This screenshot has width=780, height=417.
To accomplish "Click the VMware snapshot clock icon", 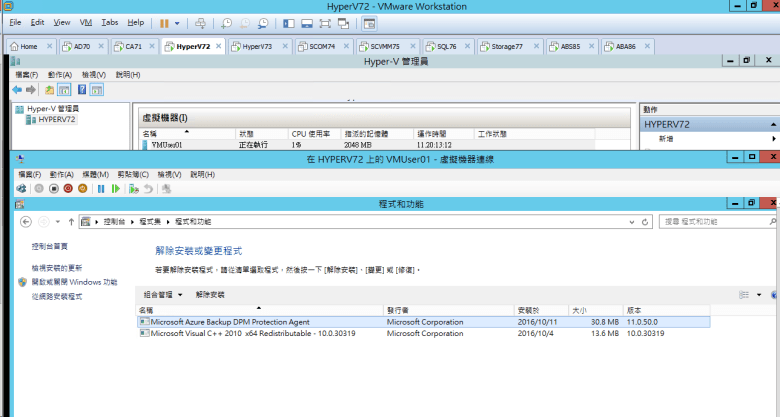I will [227, 22].
